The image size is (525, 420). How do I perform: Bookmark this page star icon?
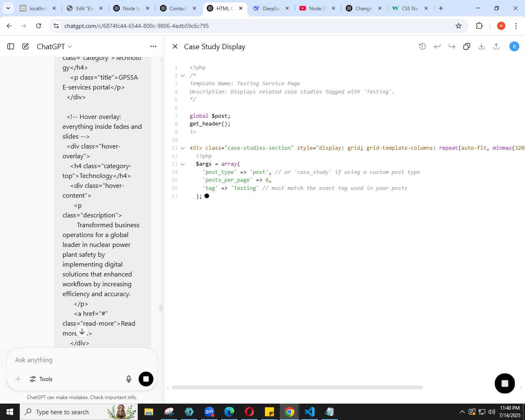[459, 26]
